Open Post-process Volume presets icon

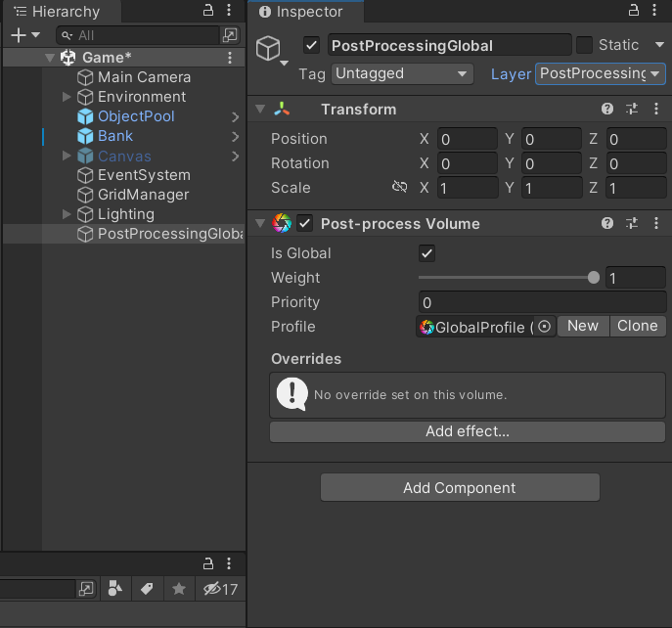point(631,223)
